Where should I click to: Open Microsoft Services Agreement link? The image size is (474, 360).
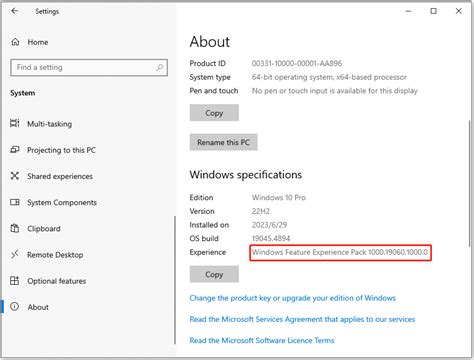[x=302, y=319]
